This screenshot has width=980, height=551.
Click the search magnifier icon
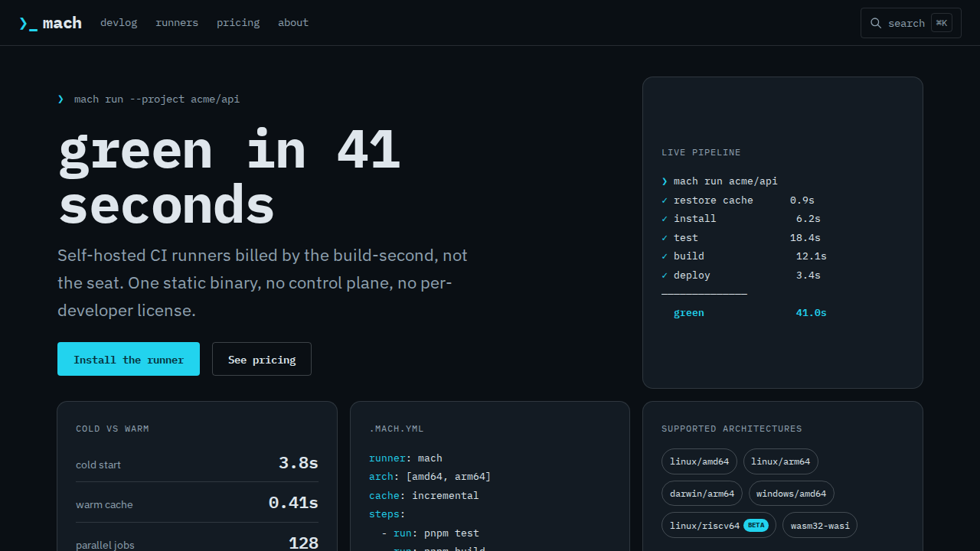(x=876, y=23)
